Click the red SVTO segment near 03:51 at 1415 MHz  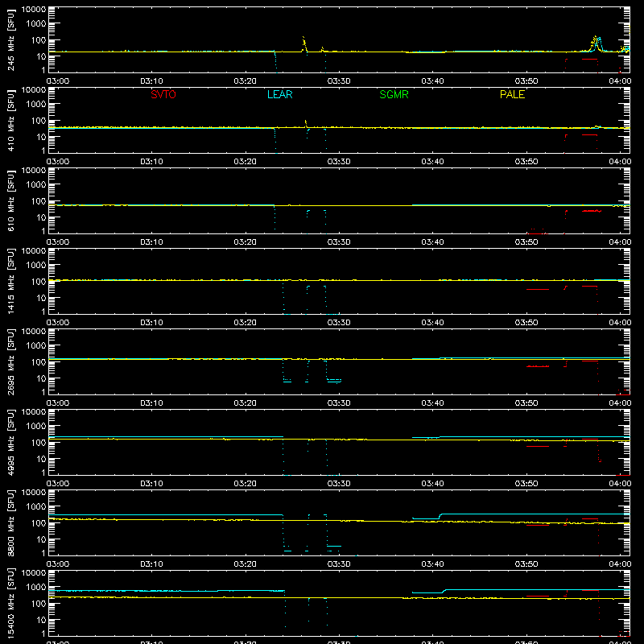click(x=538, y=290)
